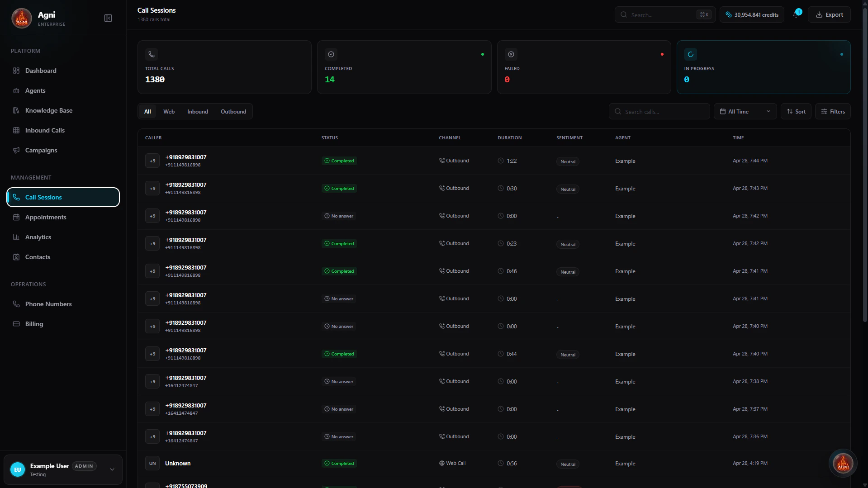The image size is (868, 488).
Task: Click the Agni logo in sidebar header
Action: click(x=21, y=18)
